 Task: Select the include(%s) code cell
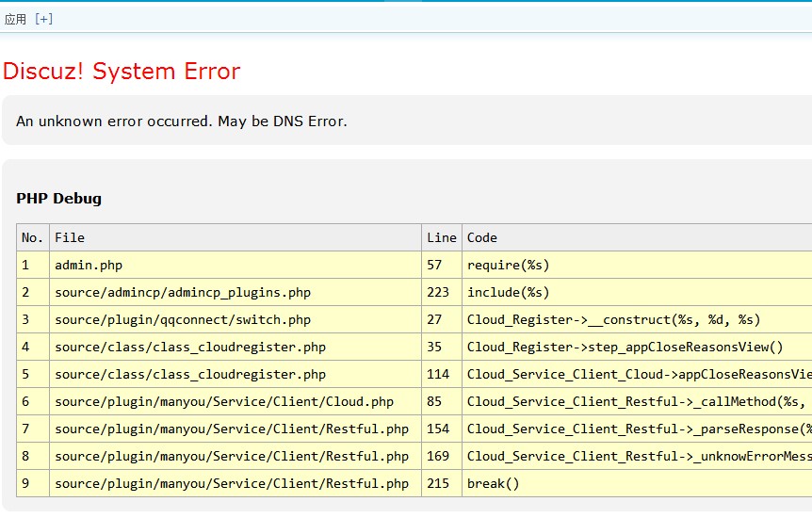pos(637,293)
